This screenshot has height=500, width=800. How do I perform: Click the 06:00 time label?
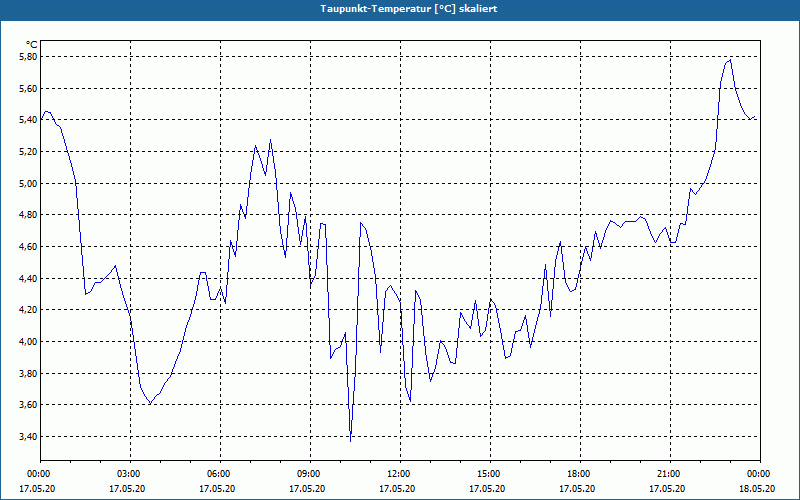[217, 474]
